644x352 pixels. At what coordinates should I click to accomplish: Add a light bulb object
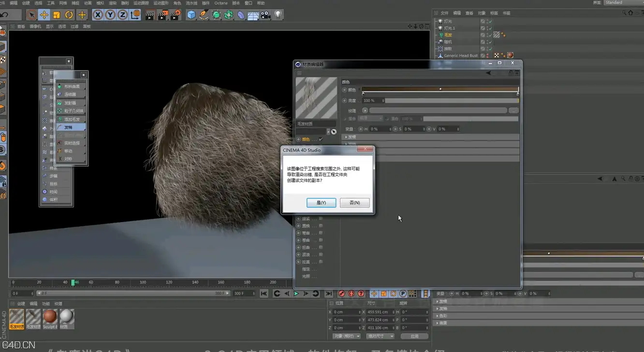(278, 15)
